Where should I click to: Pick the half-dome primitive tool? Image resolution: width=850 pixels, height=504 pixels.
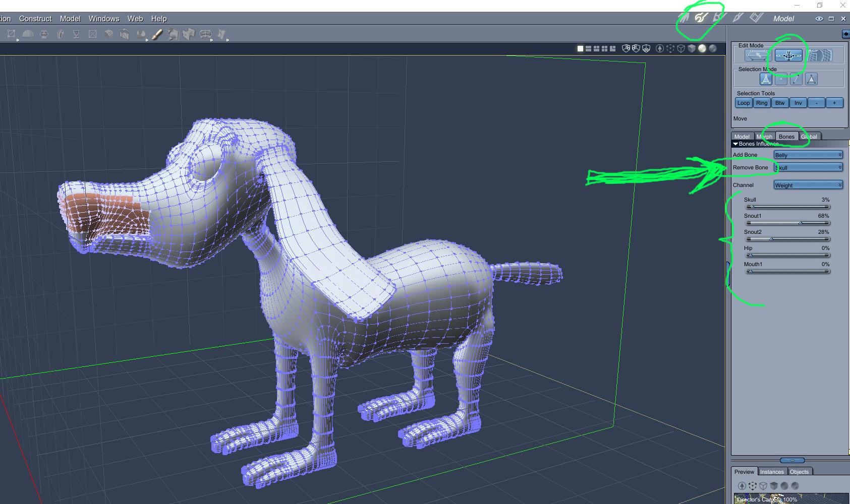pyautogui.click(x=28, y=34)
